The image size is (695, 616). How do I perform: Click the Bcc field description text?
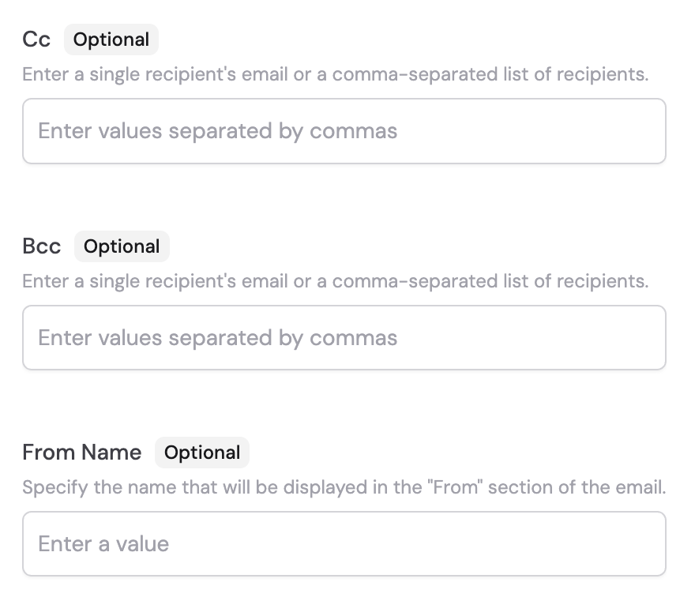335,280
